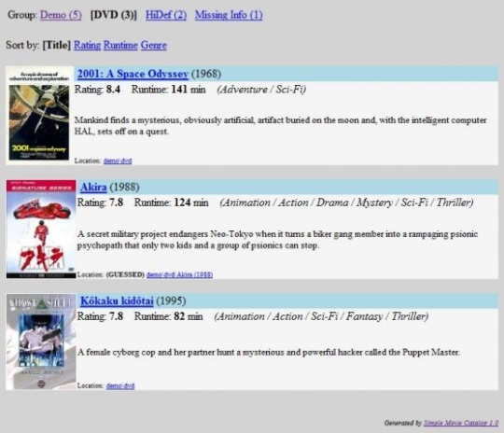This screenshot has width=504, height=433.
Task: Sort the list by Runtime
Action: pos(120,45)
